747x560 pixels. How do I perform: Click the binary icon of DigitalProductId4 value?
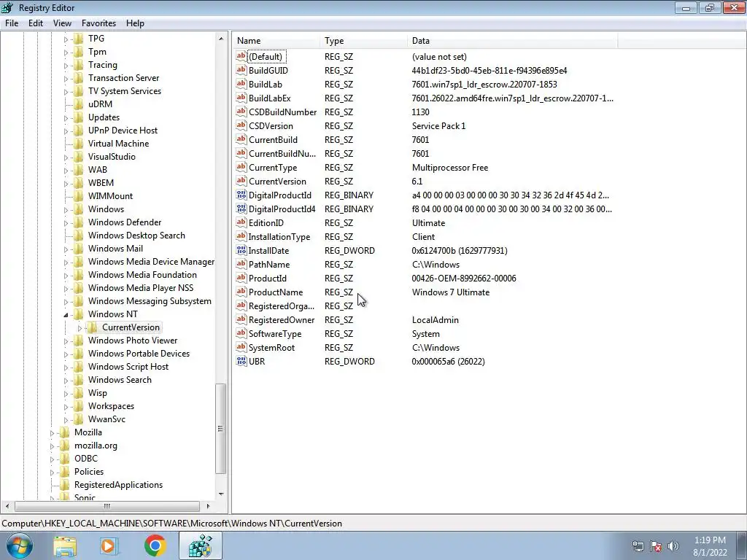tap(241, 209)
